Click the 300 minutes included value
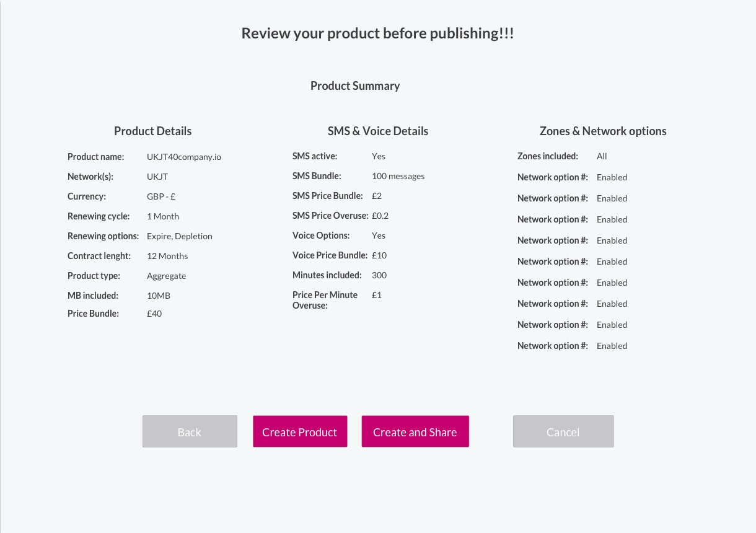This screenshot has width=756, height=533. pos(379,275)
